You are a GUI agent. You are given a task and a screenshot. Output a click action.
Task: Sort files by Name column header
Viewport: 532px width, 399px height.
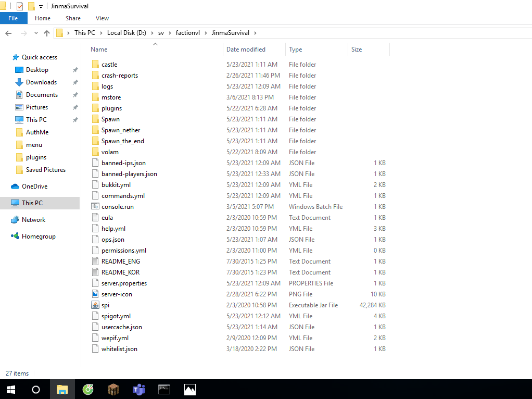pyautogui.click(x=99, y=49)
